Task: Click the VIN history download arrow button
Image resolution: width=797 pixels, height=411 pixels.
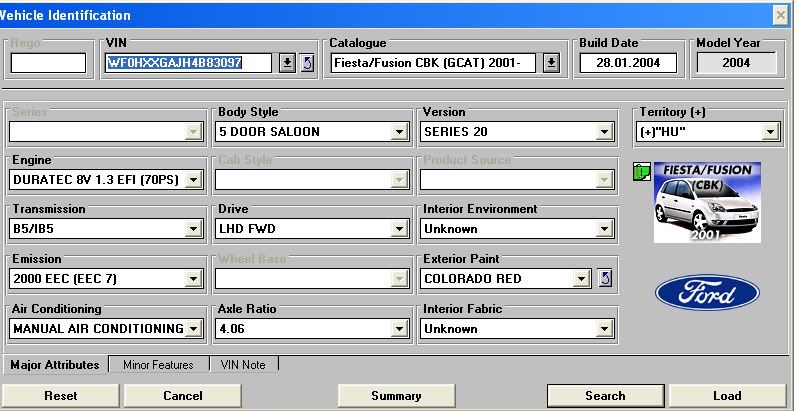Action: click(287, 63)
